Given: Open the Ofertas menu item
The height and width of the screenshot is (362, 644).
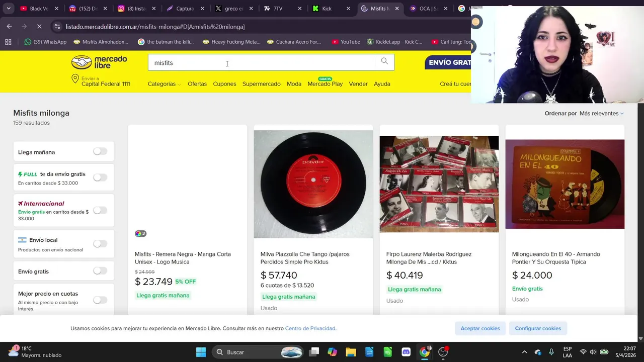Looking at the screenshot, I should pyautogui.click(x=197, y=84).
